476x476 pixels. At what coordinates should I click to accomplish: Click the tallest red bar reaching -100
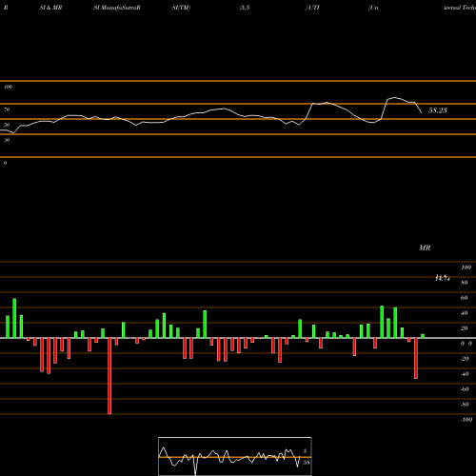click(109, 376)
